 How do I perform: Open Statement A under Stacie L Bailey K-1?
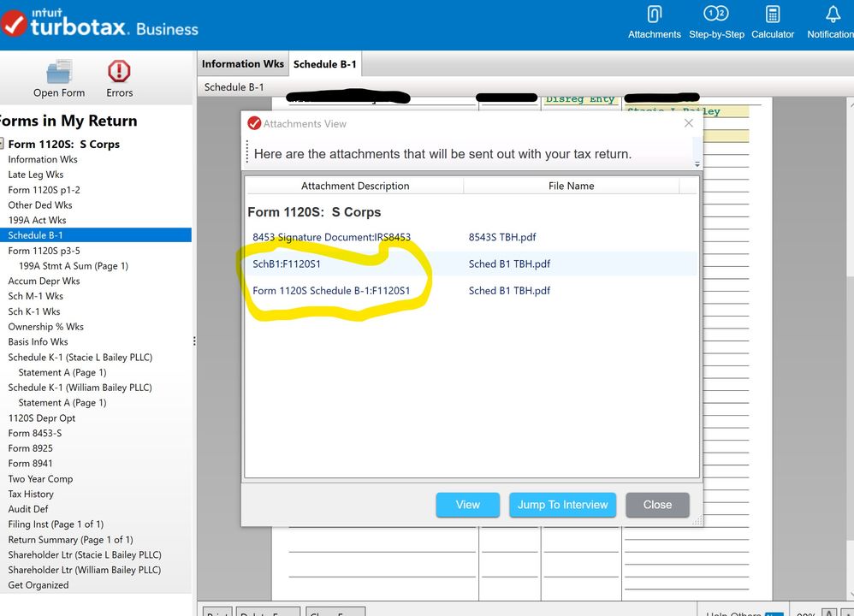click(x=62, y=372)
